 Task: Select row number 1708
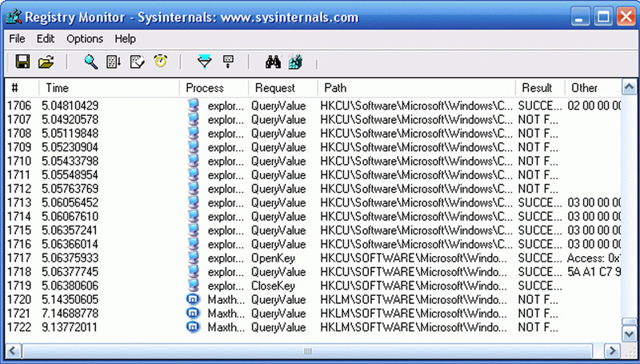19,134
